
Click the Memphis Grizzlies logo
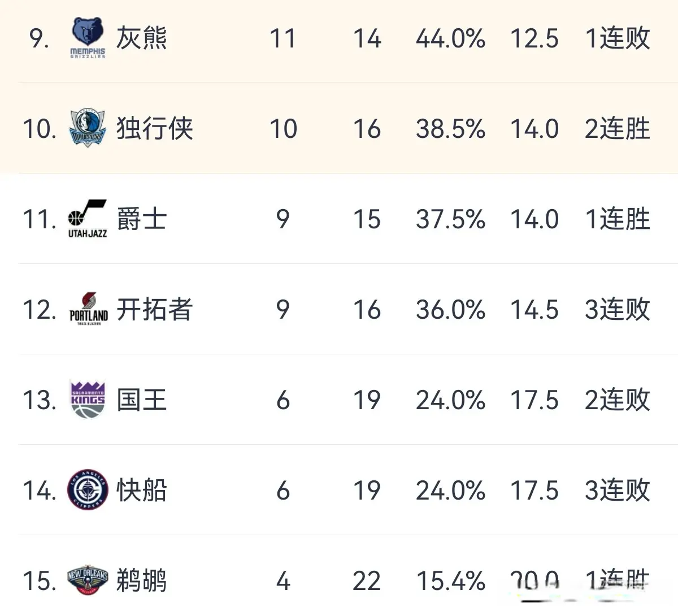tap(88, 37)
